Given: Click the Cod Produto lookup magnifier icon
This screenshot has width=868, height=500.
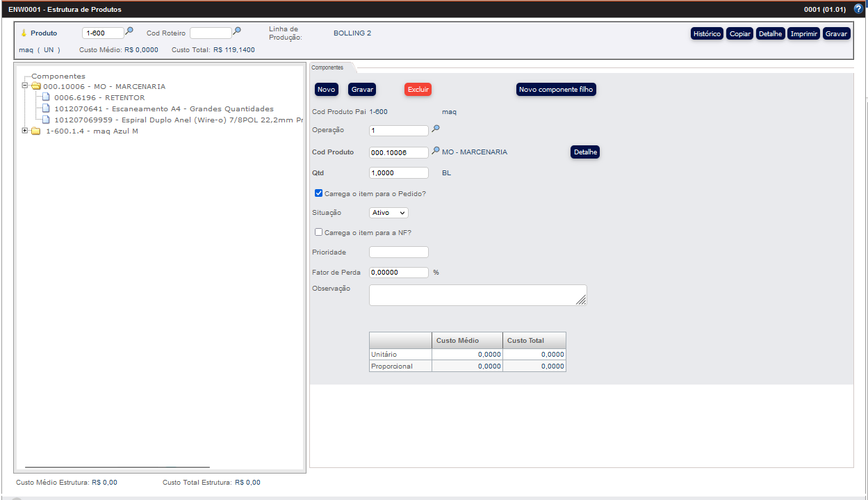Looking at the screenshot, I should click(x=436, y=151).
